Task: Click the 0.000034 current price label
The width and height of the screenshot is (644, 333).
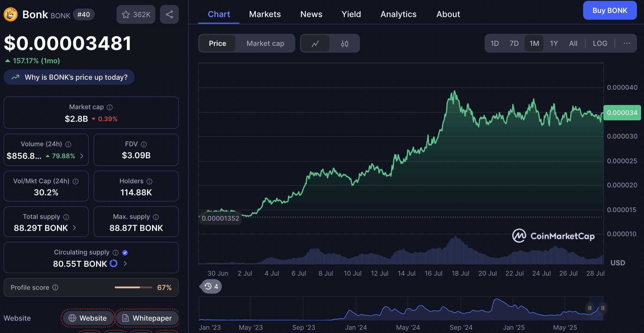Action: 622,113
